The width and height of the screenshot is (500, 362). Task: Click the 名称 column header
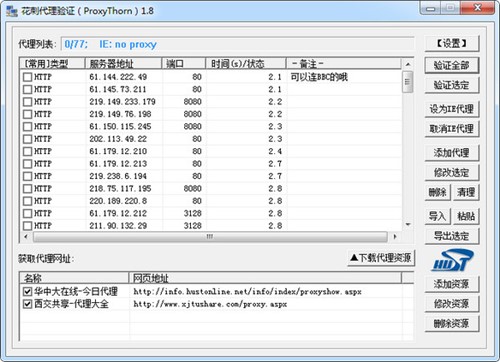pos(74,278)
